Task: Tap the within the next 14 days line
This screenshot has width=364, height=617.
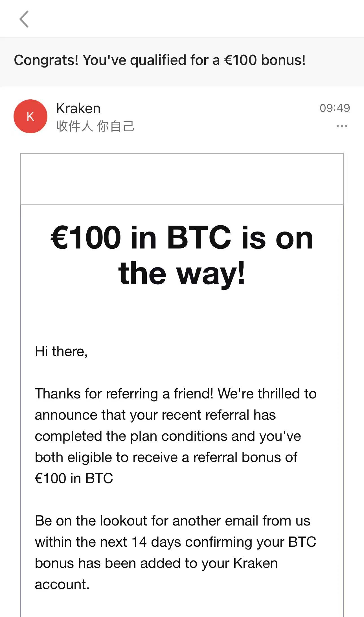Action: click(x=175, y=542)
